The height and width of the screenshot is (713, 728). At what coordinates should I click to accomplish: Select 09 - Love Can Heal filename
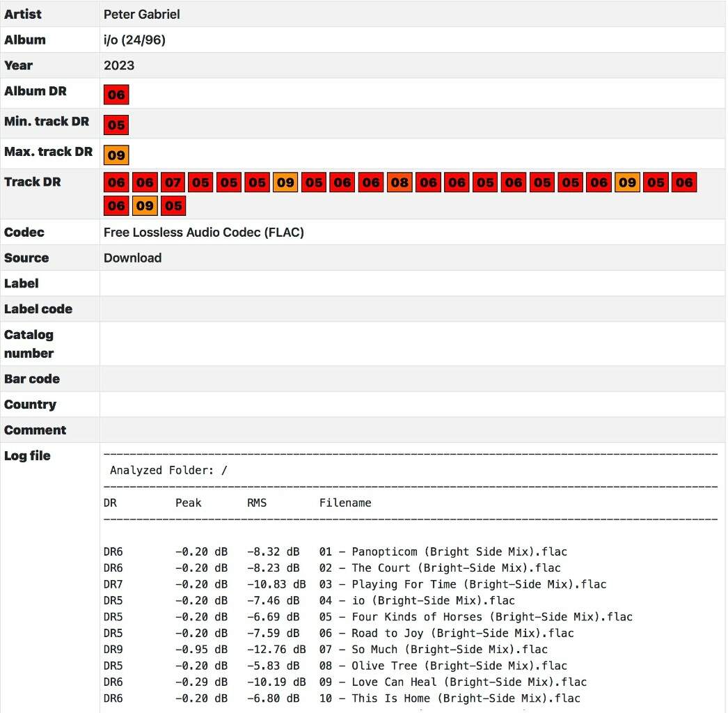tap(452, 682)
